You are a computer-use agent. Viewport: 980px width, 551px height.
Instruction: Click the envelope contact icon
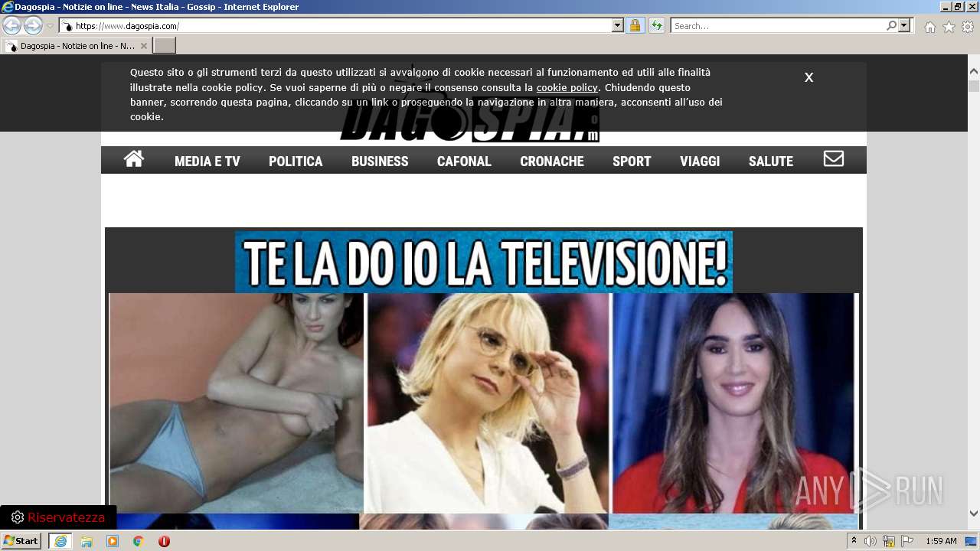point(834,159)
